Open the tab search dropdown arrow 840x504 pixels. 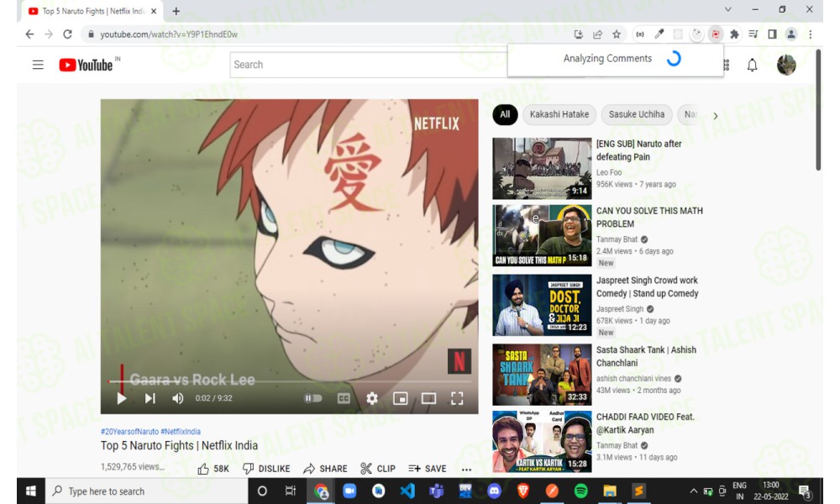click(727, 9)
